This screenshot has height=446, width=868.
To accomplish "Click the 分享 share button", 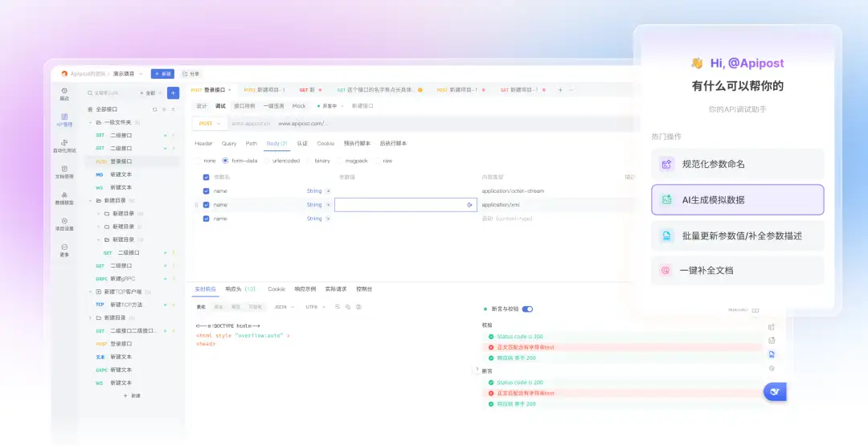I will point(190,73).
